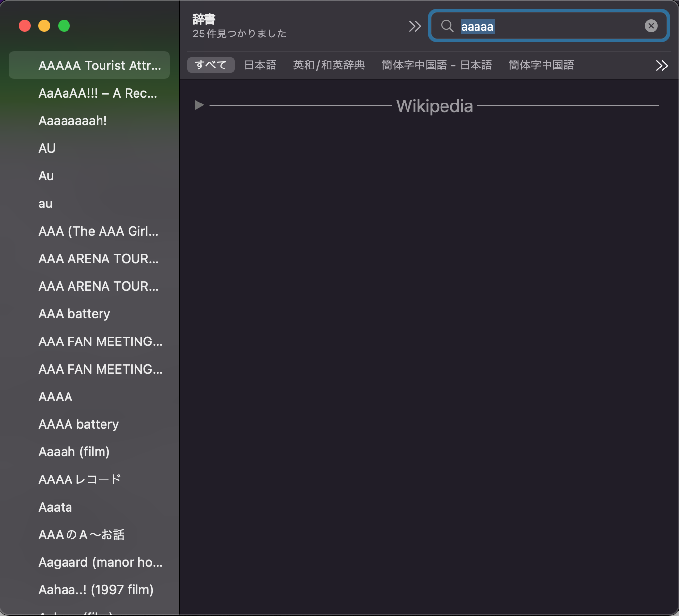Switch to the 日本語 dictionary tab
Viewport: 679px width, 616px height.
[x=260, y=65]
